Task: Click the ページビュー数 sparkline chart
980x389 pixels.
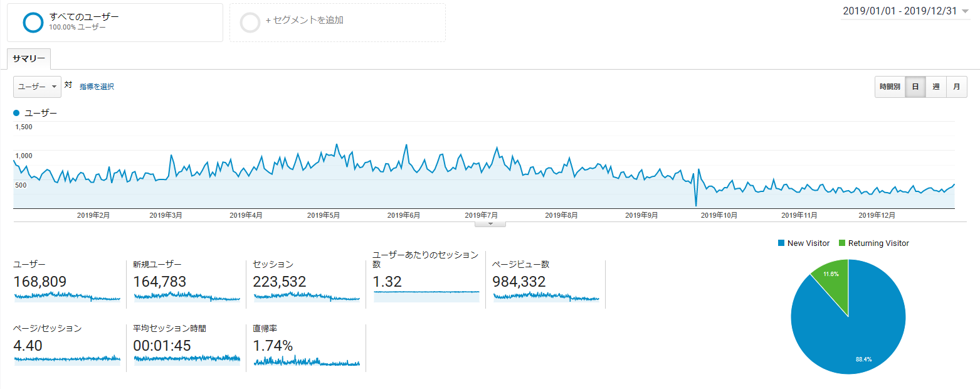Action: coord(546,296)
